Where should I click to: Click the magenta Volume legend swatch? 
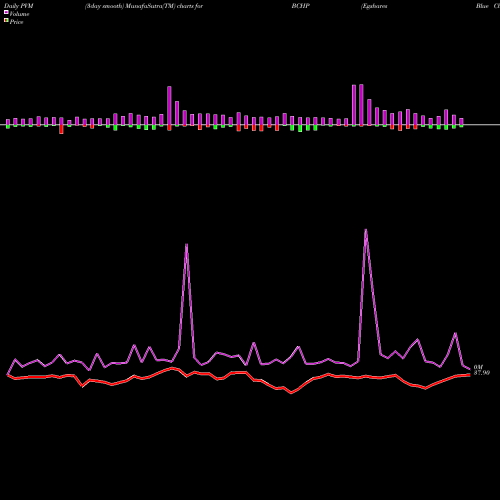pos(6,13)
